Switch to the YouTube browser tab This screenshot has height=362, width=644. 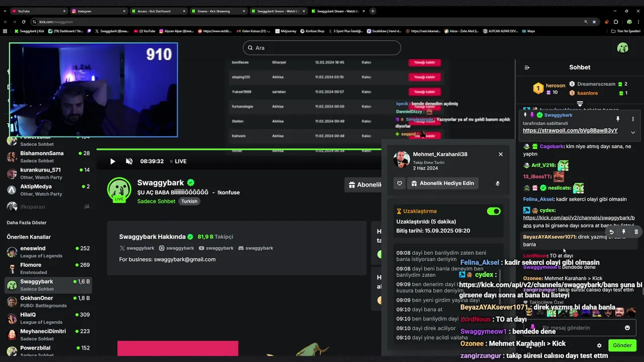(x=38, y=11)
